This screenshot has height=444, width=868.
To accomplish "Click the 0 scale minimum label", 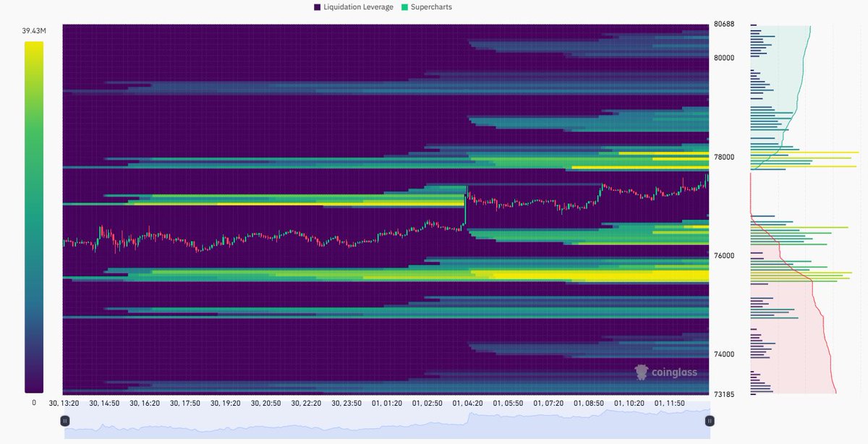I will (34, 402).
